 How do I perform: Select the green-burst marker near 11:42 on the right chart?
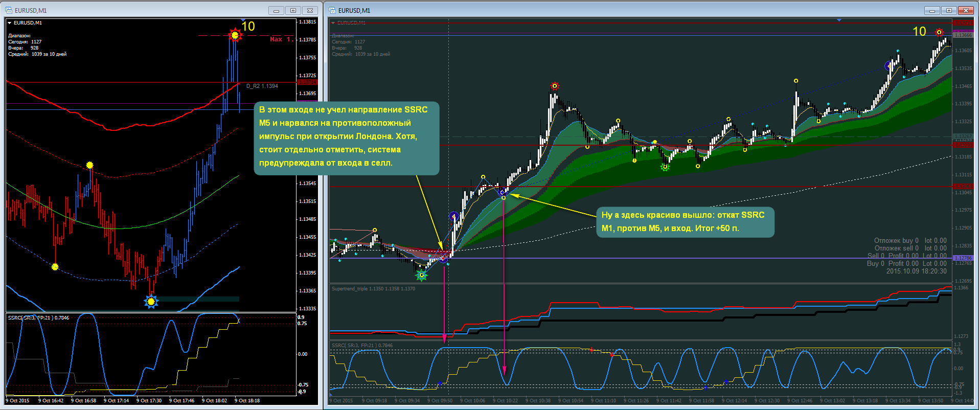tap(665, 167)
